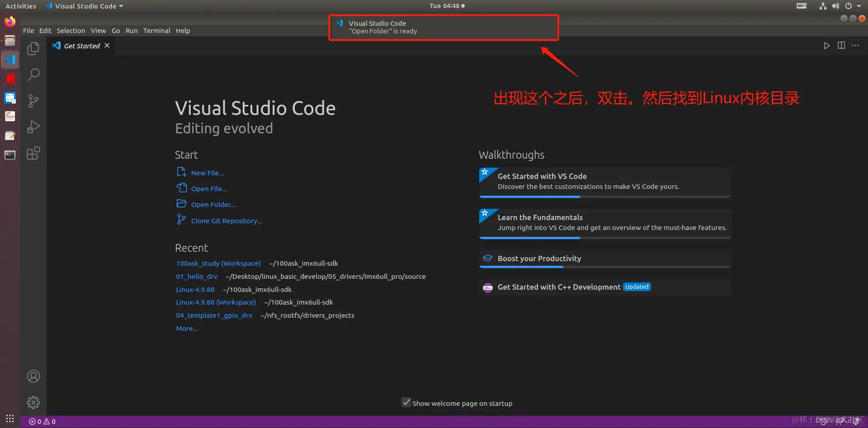This screenshot has width=868, height=428.
Task: Open the Terminal from the Ubuntu dock
Action: point(10,155)
